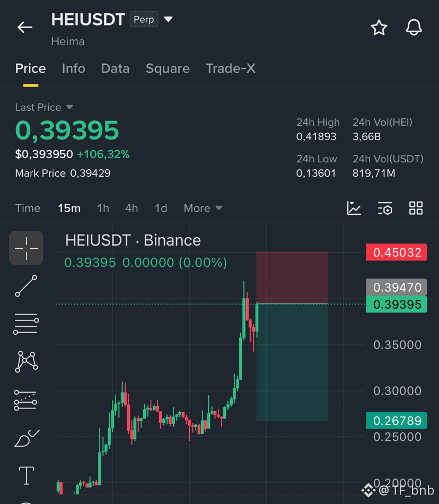Click red stop-loss zone of position

[292, 277]
